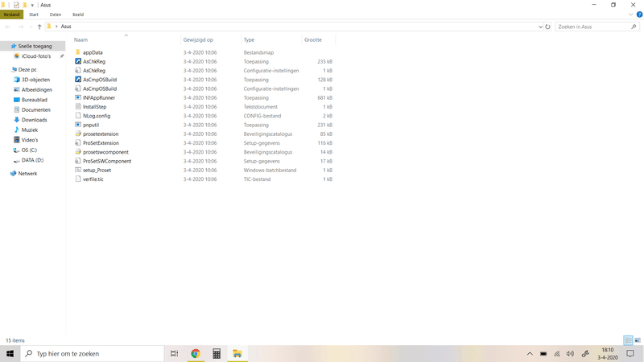The image size is (644, 362).
Task: Open the quick access toolbar customize dropdown
Action: click(32, 5)
